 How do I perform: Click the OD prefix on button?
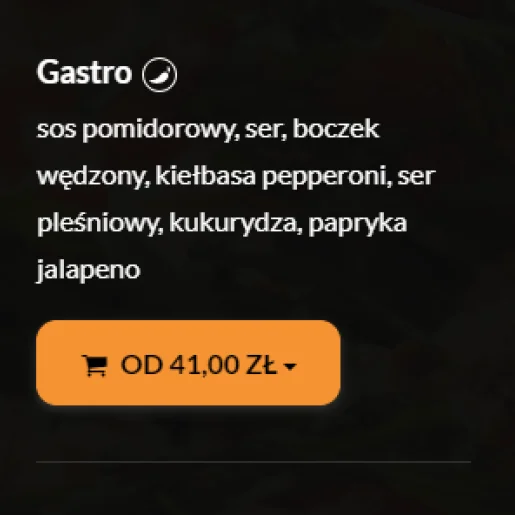pos(142,365)
